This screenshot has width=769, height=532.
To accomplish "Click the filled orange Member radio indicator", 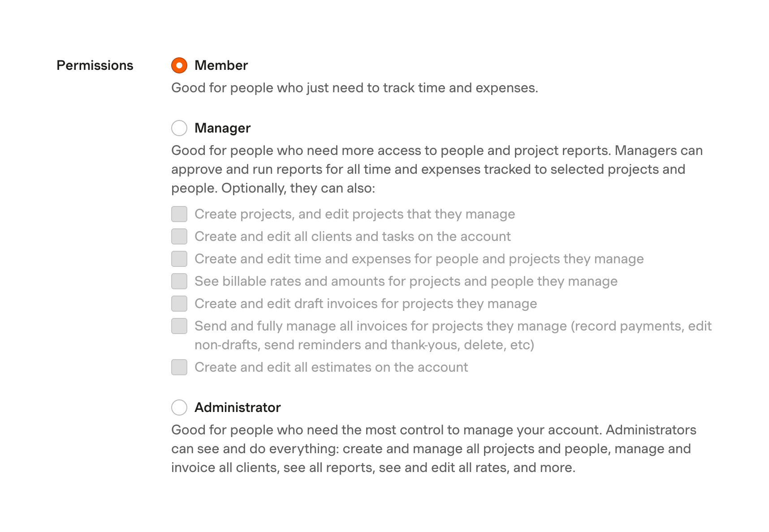I will (x=179, y=65).
